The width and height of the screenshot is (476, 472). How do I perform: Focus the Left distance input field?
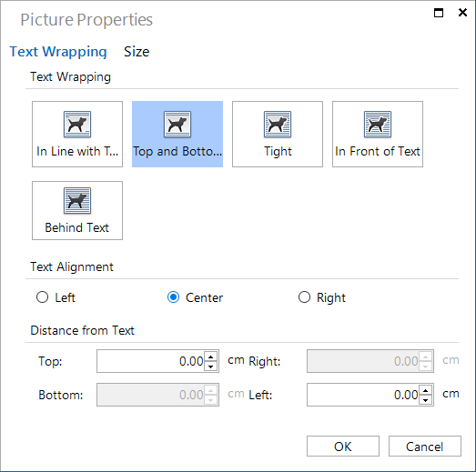(x=363, y=395)
